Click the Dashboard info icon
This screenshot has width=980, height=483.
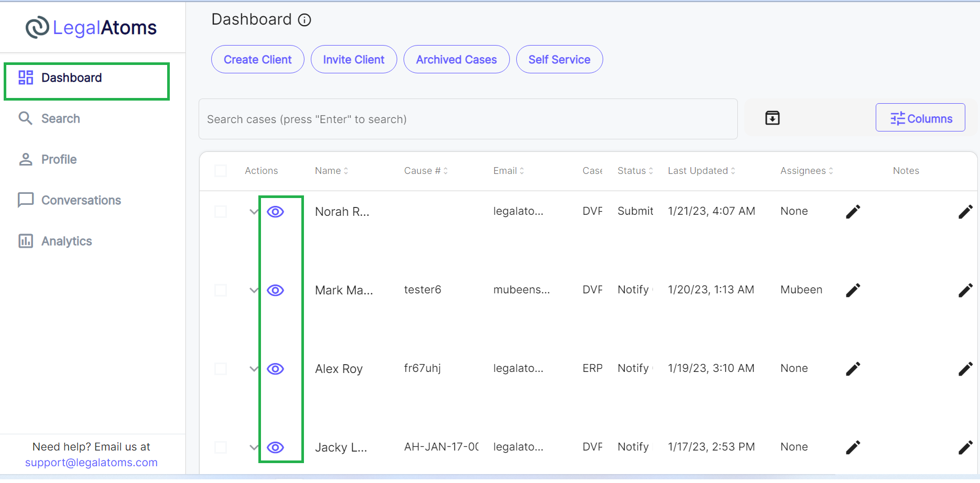tap(304, 20)
